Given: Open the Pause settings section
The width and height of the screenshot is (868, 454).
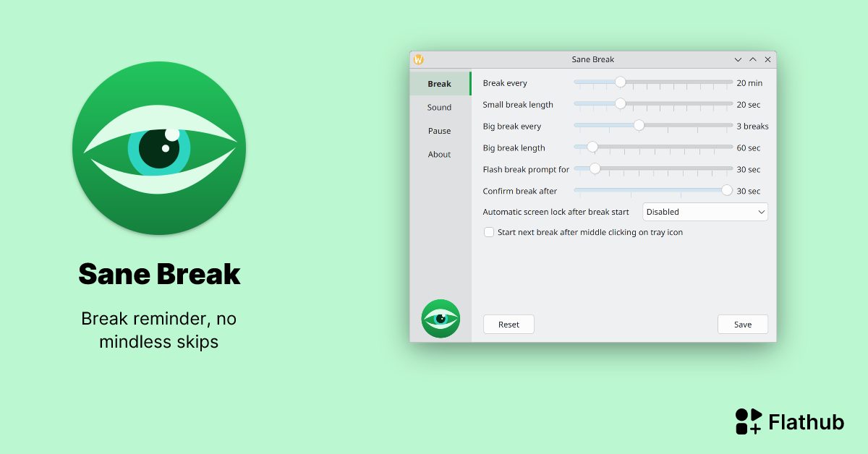Looking at the screenshot, I should tap(439, 131).
